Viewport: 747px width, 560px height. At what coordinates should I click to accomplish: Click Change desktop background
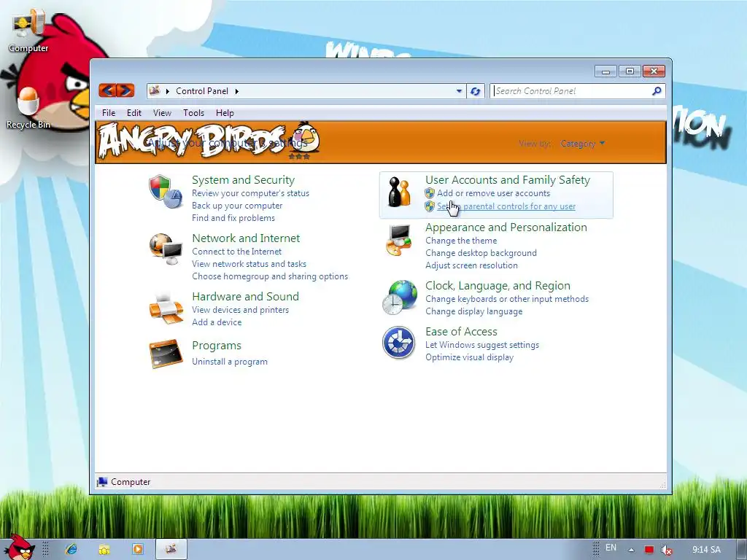click(481, 253)
